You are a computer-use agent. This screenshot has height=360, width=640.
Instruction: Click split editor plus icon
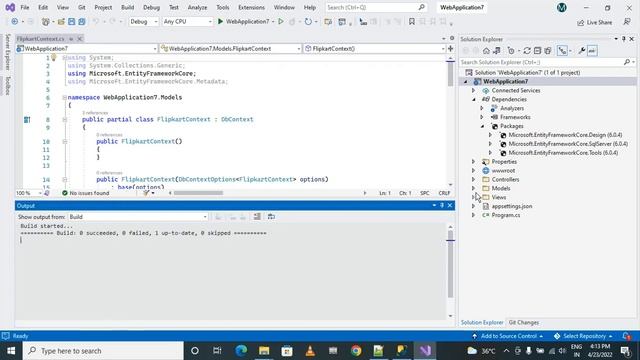[451, 49]
